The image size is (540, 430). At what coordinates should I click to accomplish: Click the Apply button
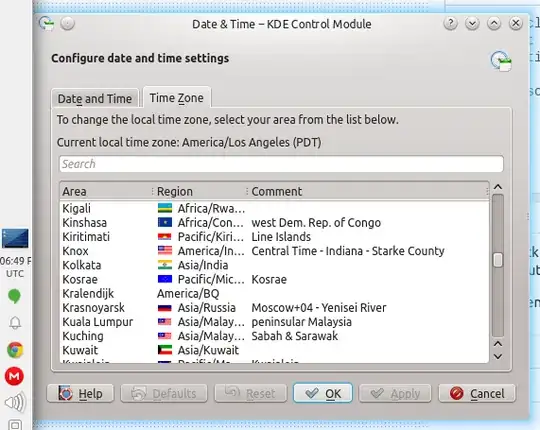point(395,393)
